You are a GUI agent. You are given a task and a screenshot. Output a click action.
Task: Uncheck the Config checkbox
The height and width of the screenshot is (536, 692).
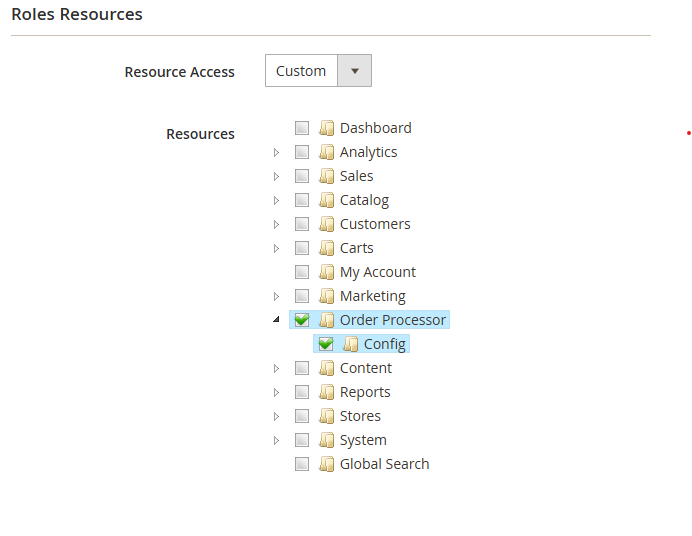pyautogui.click(x=326, y=344)
